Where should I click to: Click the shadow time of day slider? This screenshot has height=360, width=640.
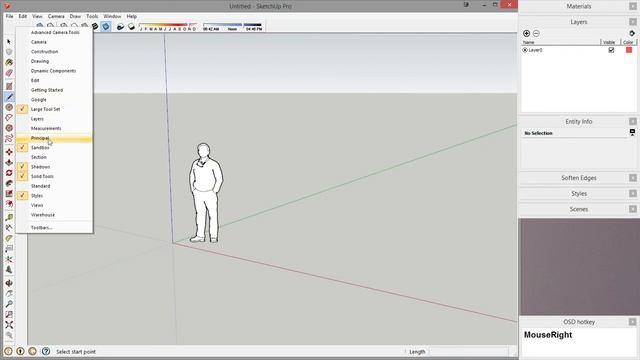click(x=232, y=27)
